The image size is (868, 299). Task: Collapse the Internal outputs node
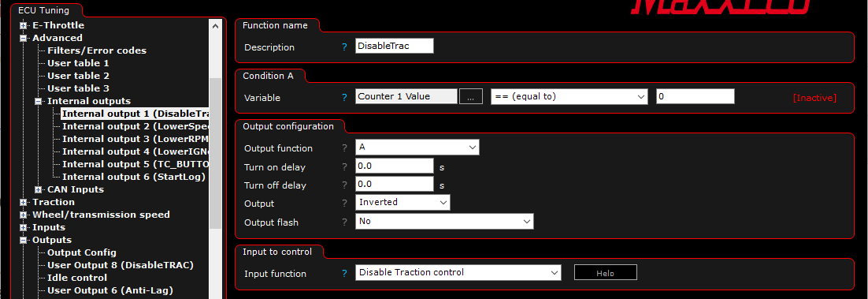(x=38, y=102)
